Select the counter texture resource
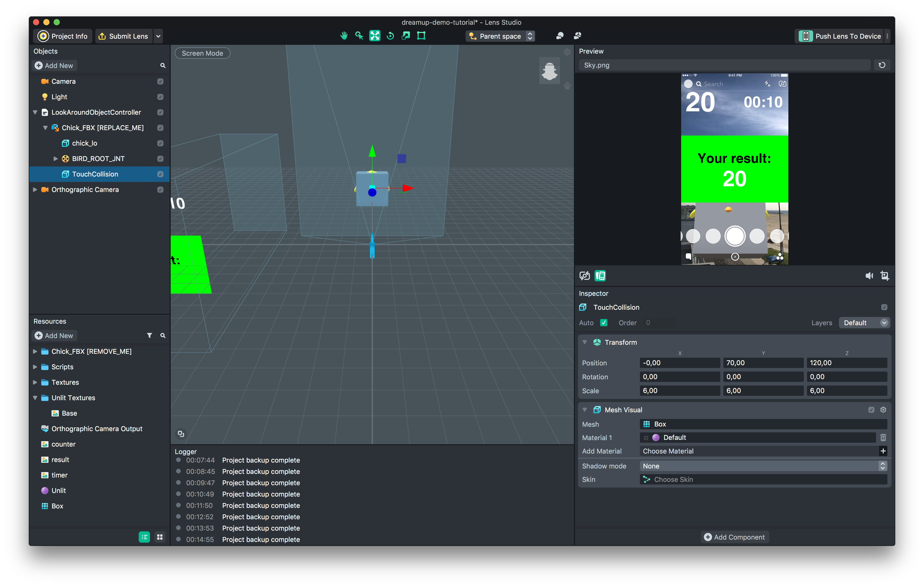 tap(63, 444)
